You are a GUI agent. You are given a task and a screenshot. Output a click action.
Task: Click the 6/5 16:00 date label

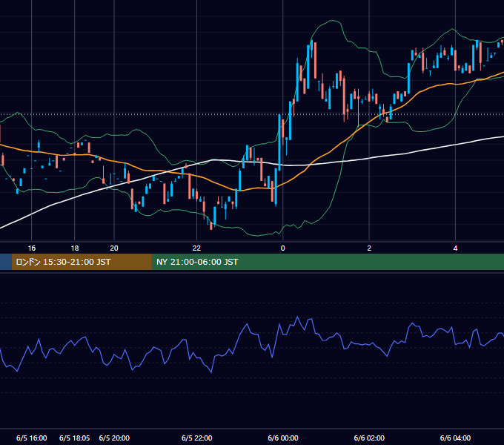tap(31, 438)
